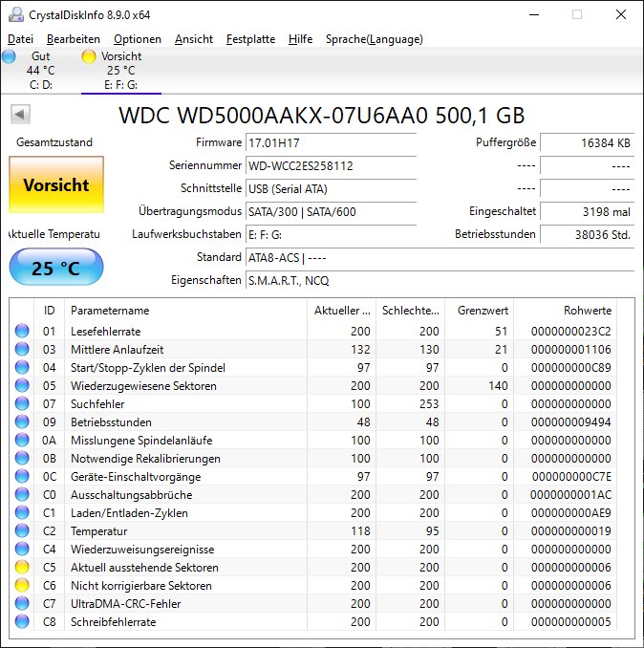The width and height of the screenshot is (644, 648).
Task: Click yellow orb of Nicht korrigierbare Sektoren
Action: point(22,586)
